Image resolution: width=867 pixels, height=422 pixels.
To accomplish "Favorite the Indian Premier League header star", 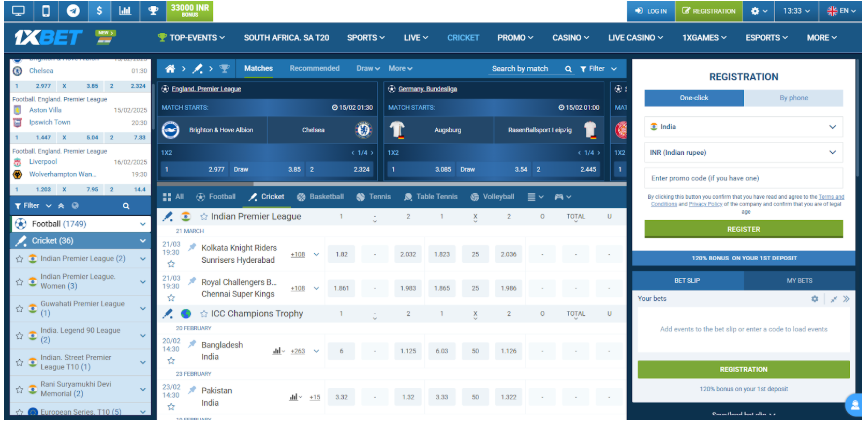I will (x=204, y=217).
